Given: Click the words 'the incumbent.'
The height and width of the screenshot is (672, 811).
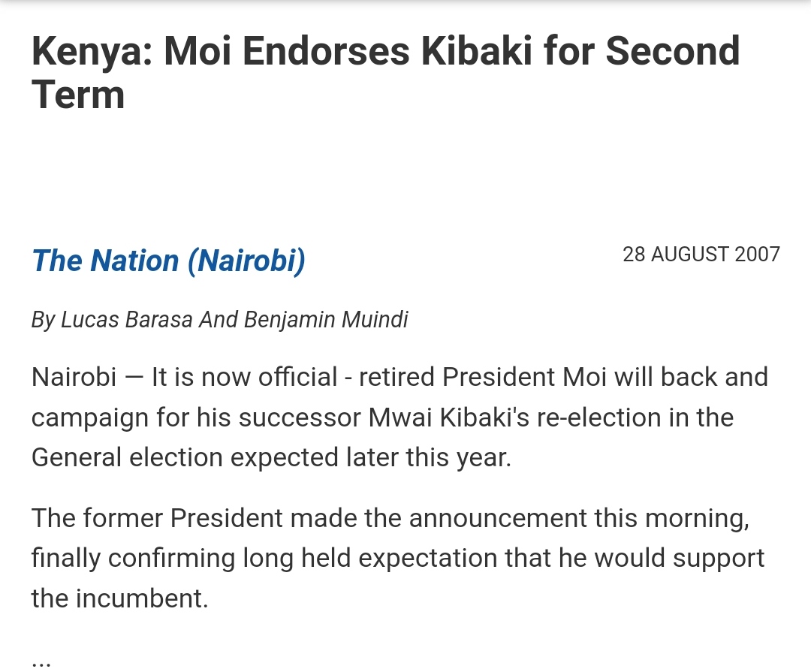Looking at the screenshot, I should (119, 598).
